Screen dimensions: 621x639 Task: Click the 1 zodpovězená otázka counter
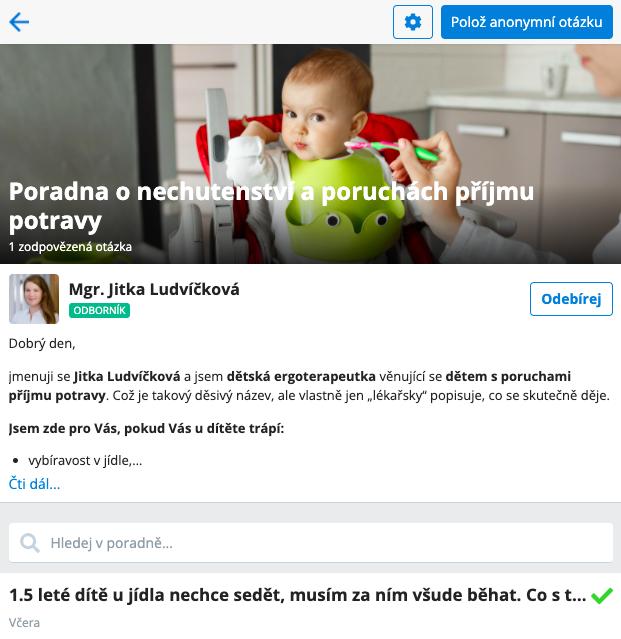(x=70, y=247)
